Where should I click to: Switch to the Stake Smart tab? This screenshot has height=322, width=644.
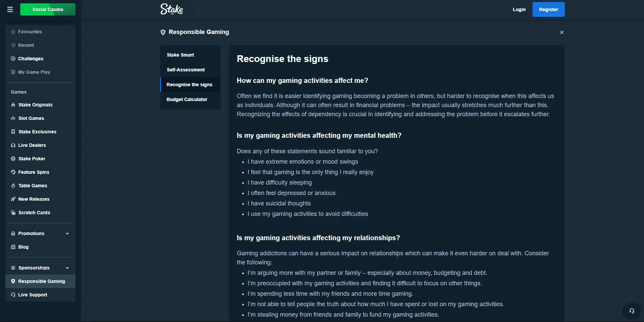pyautogui.click(x=180, y=55)
